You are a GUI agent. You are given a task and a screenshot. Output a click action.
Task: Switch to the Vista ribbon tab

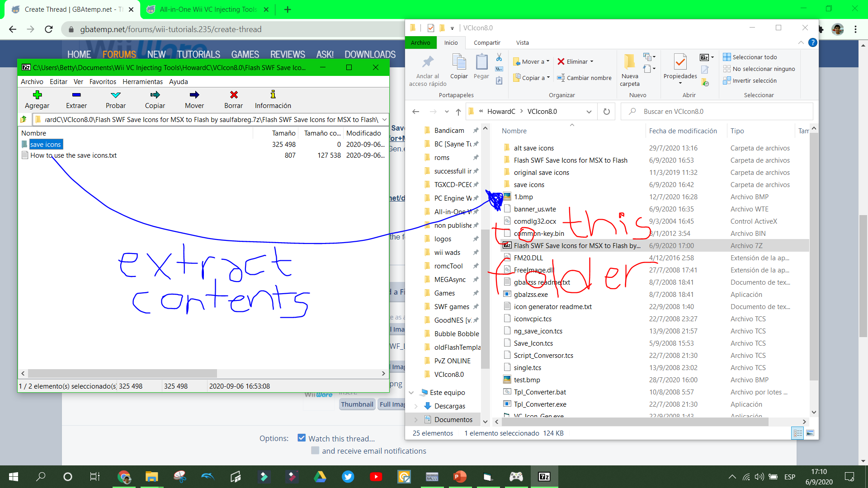tap(523, 42)
